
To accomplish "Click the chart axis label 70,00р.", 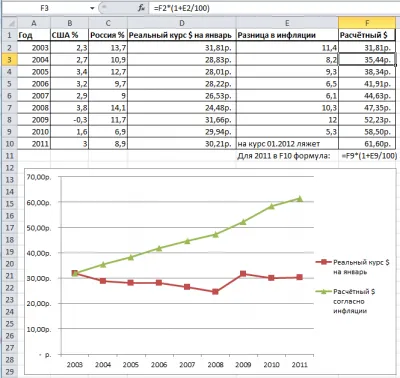I will click(39, 177).
